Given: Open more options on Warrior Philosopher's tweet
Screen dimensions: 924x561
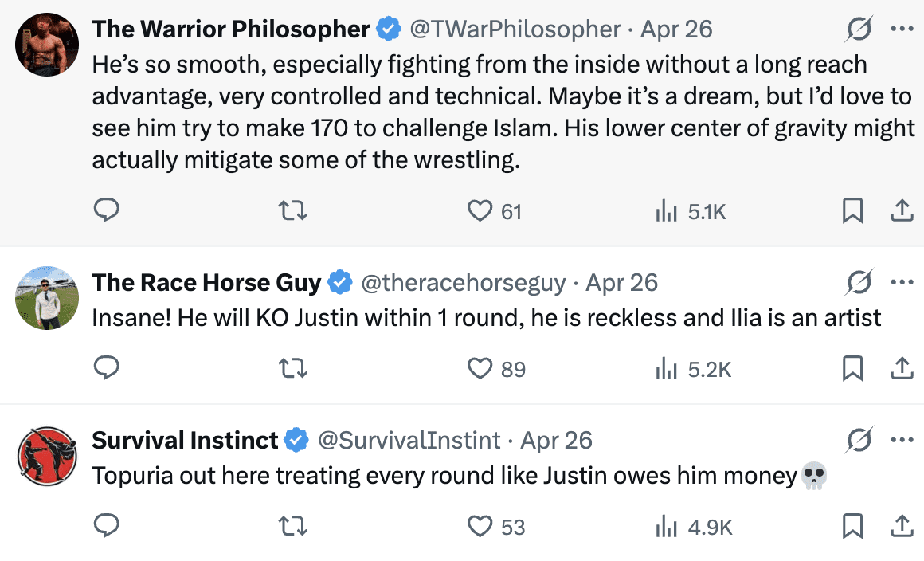Looking at the screenshot, I should click(902, 29).
